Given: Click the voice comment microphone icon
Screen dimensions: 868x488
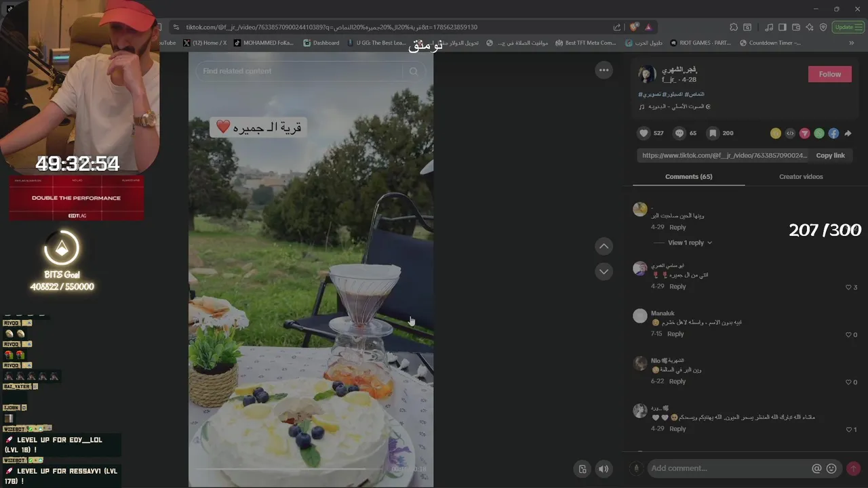Looking at the screenshot, I should (636, 468).
